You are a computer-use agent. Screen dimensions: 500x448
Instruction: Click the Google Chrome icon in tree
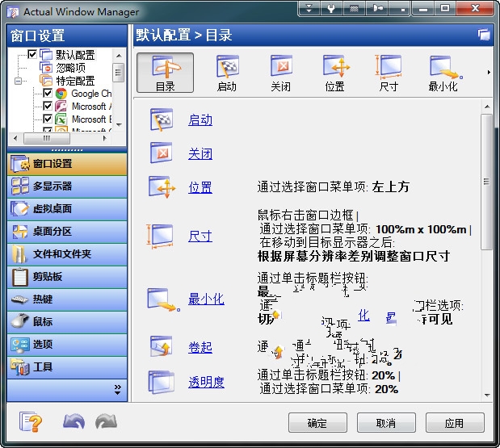[x=61, y=94]
